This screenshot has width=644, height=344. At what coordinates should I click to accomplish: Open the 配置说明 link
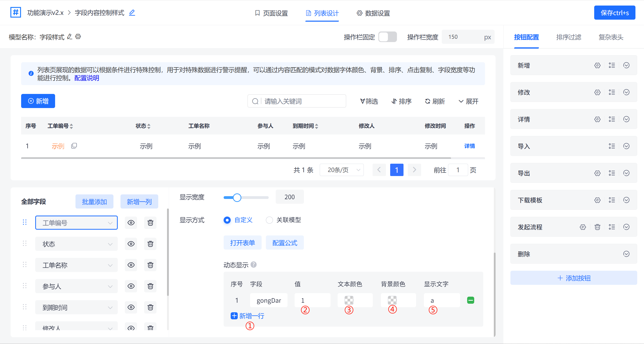click(87, 78)
